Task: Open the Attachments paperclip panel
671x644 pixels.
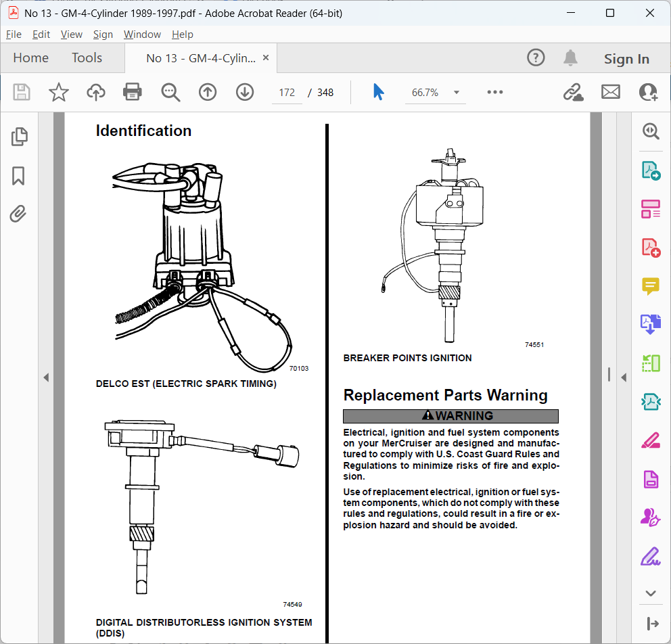Action: [x=18, y=214]
